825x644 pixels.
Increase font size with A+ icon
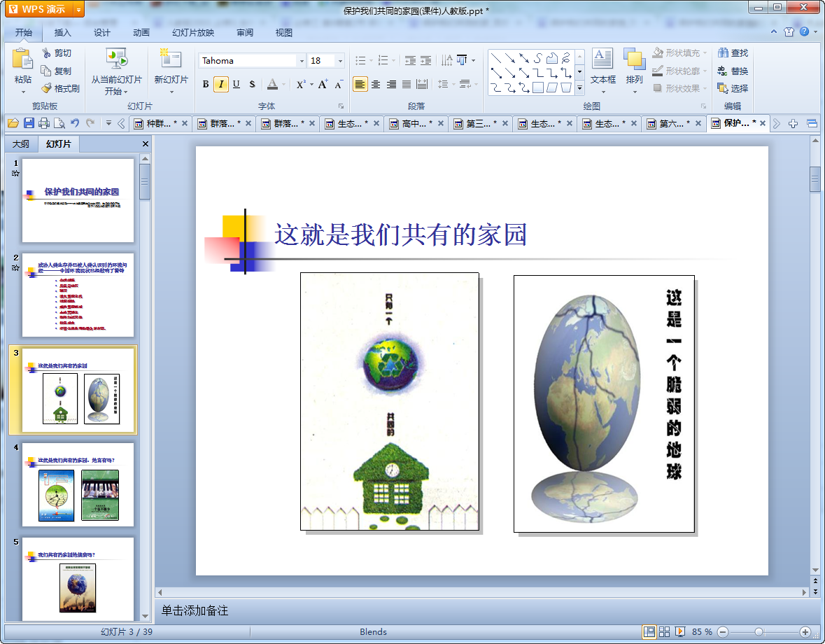click(323, 84)
